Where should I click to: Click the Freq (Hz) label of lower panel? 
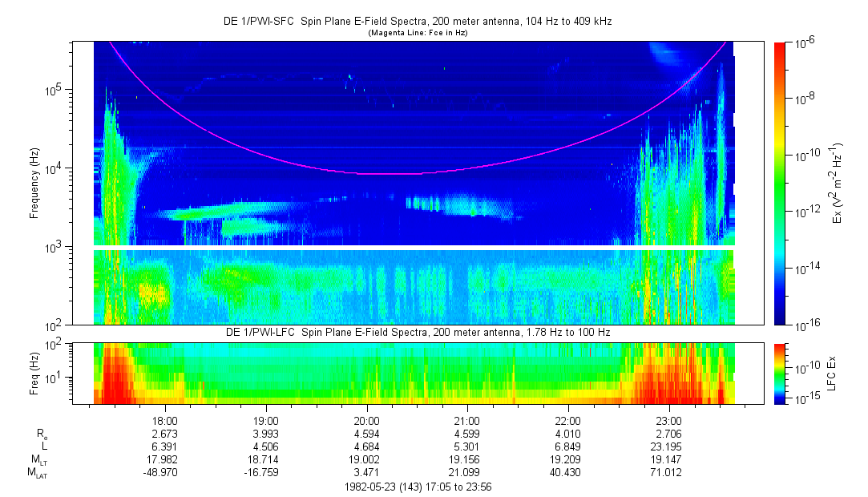pos(34,373)
